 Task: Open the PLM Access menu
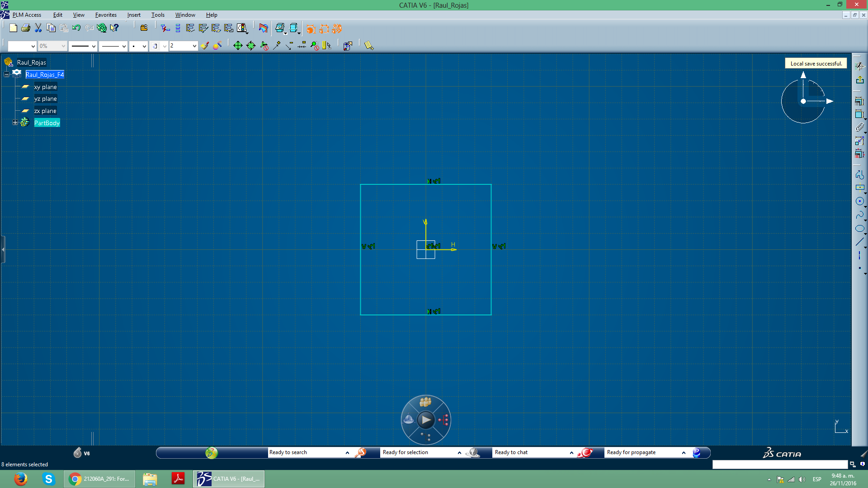pyautogui.click(x=27, y=15)
